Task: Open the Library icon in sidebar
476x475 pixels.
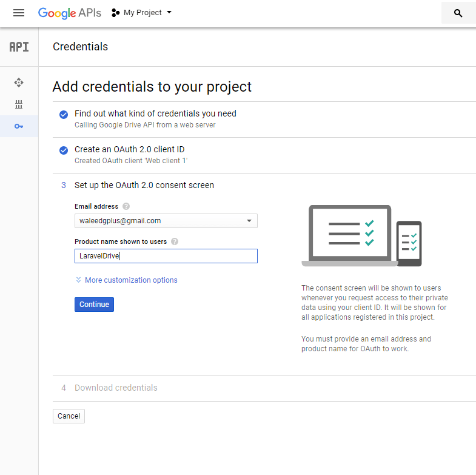Action: click(x=19, y=104)
